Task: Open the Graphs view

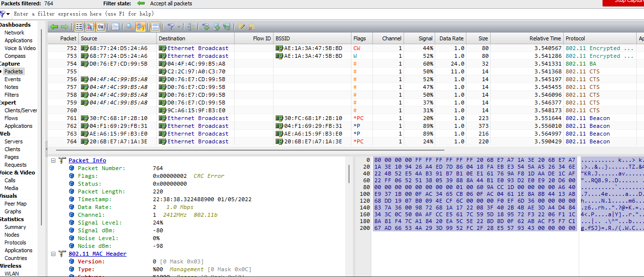Action: pyautogui.click(x=13, y=211)
